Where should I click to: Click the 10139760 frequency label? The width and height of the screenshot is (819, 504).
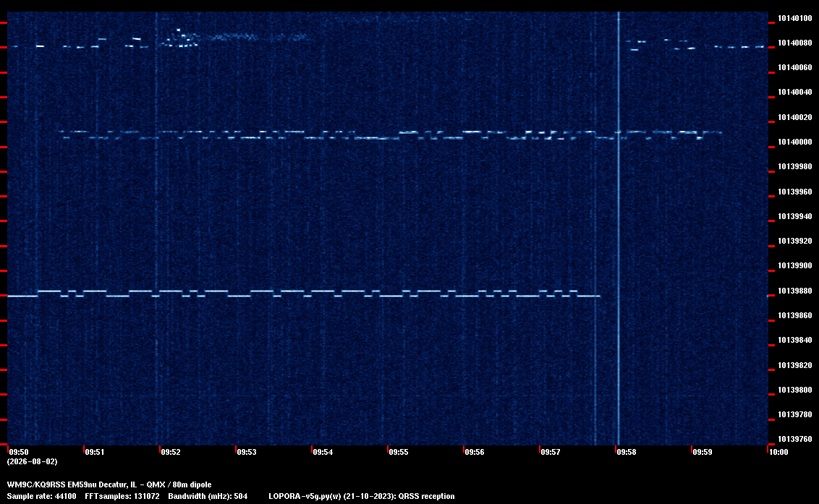(795, 439)
